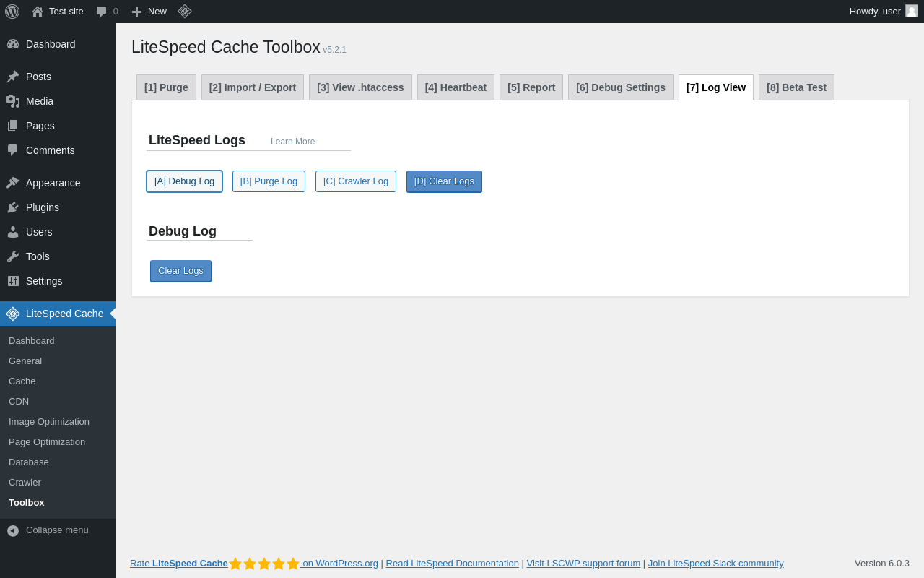Click the Users person icon
The image size is (924, 578).
[13, 232]
